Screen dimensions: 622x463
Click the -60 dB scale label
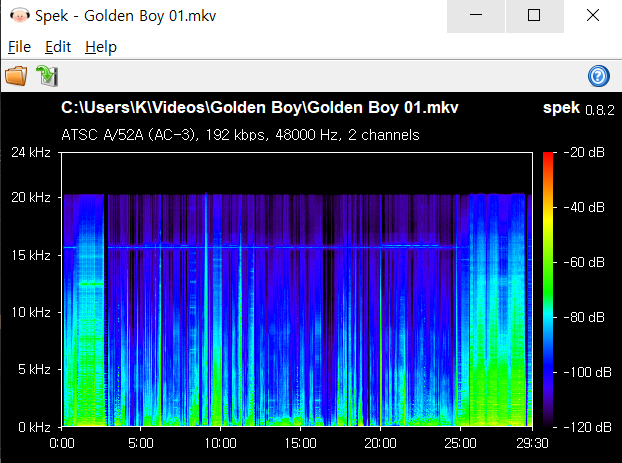click(584, 262)
